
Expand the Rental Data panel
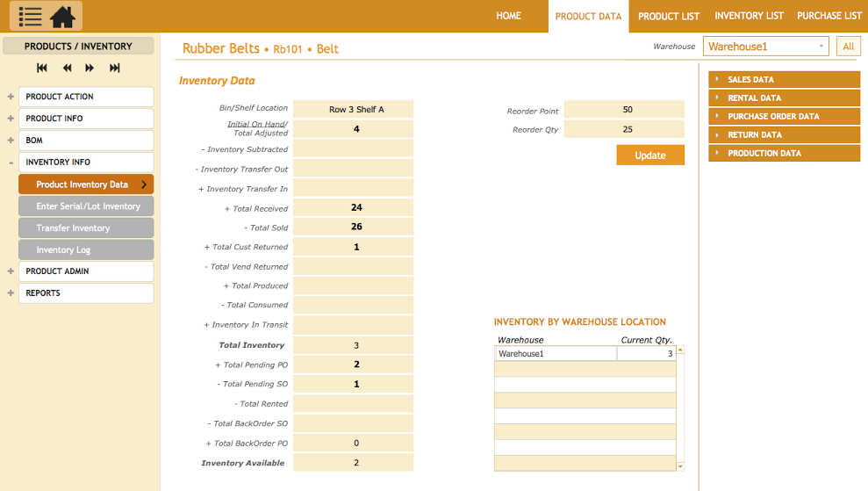(x=784, y=97)
